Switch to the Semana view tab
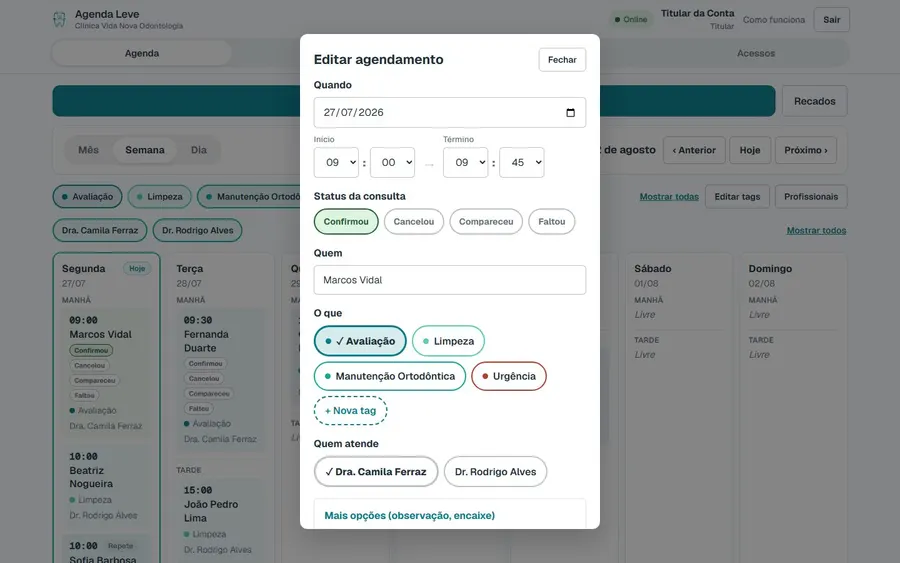This screenshot has height=563, width=900. click(x=145, y=150)
